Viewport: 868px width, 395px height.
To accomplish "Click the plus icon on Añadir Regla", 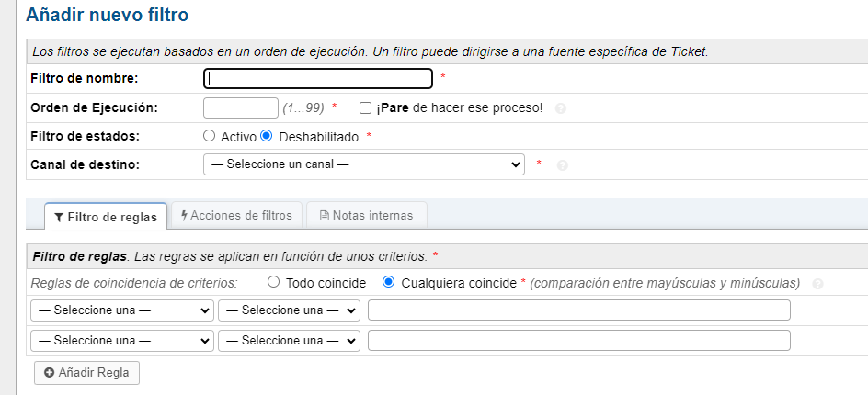I will [49, 373].
